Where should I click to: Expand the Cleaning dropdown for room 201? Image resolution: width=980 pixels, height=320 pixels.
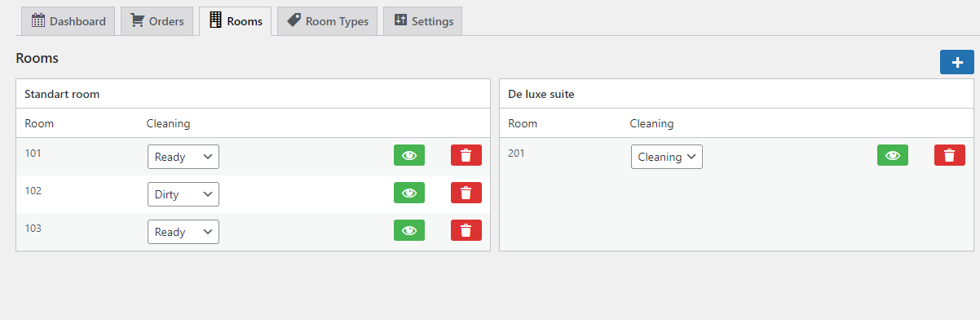[x=667, y=157]
